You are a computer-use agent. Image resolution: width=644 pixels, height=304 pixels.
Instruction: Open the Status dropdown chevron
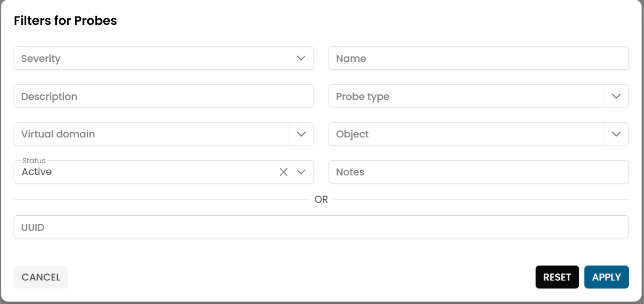pyautogui.click(x=301, y=172)
